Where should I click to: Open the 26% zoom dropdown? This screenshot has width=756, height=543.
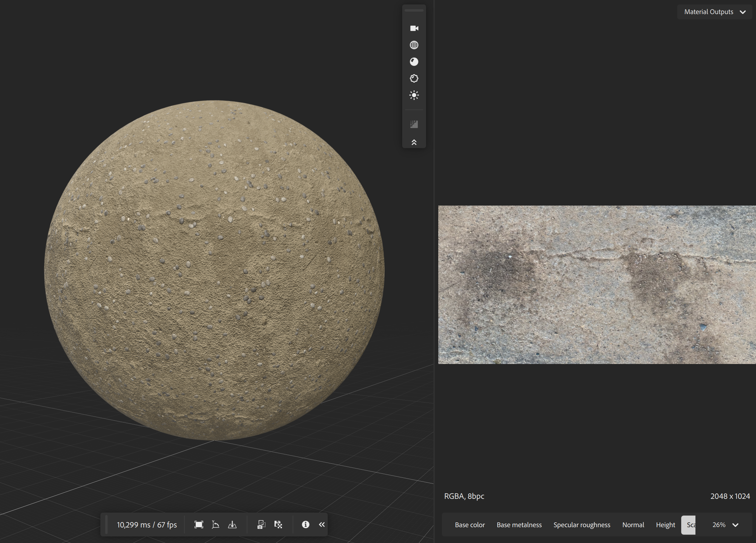(x=725, y=525)
